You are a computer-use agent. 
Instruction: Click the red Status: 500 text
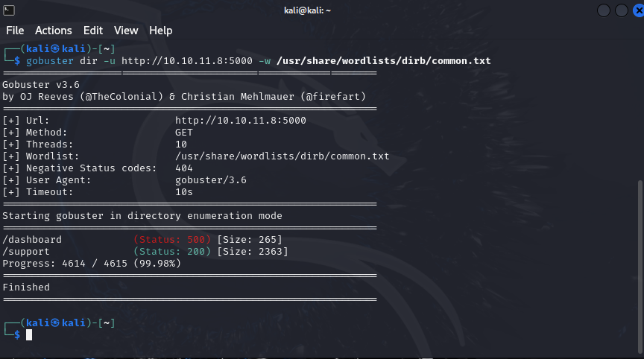(x=172, y=240)
